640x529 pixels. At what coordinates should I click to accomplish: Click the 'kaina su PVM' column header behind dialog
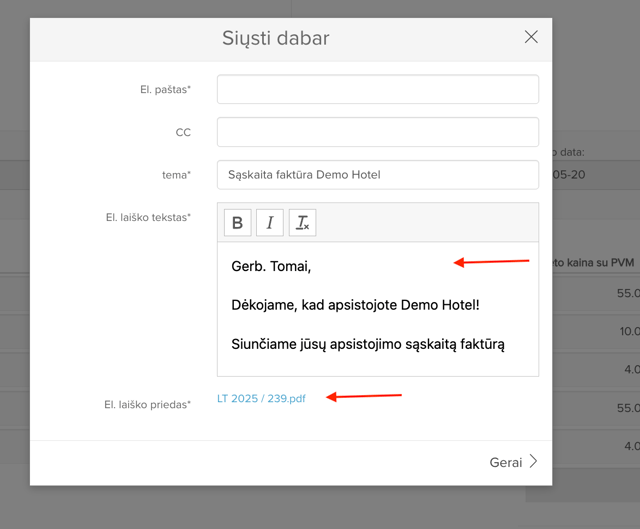[x=600, y=262]
